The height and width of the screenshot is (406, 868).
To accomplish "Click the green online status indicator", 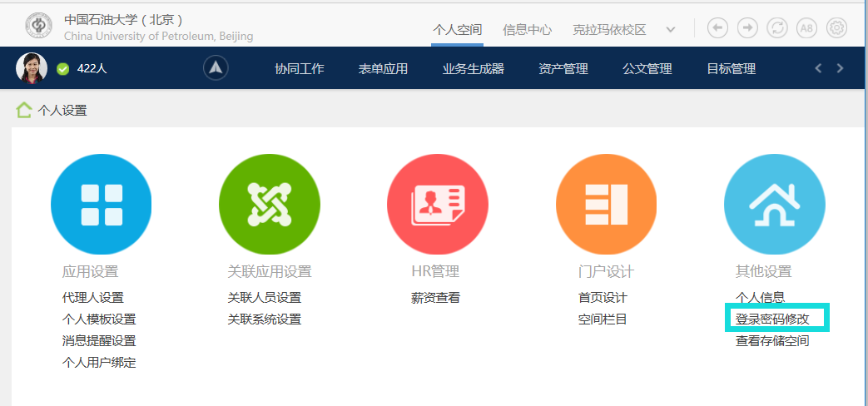I will [62, 69].
